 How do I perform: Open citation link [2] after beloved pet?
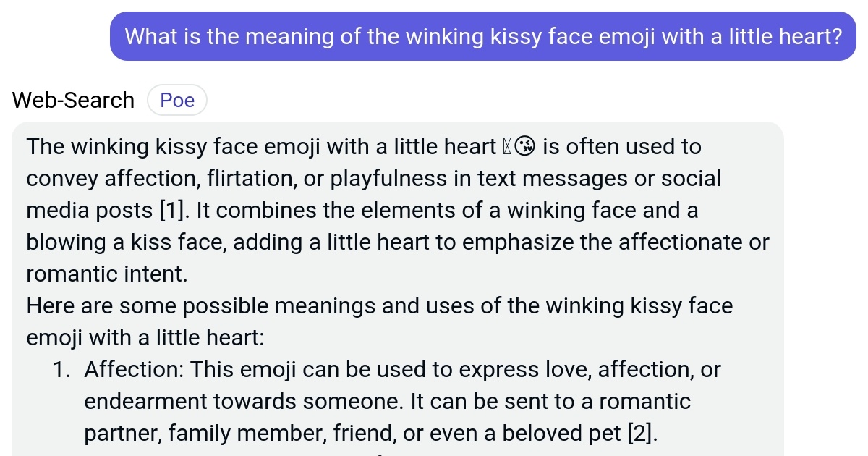[x=639, y=433]
